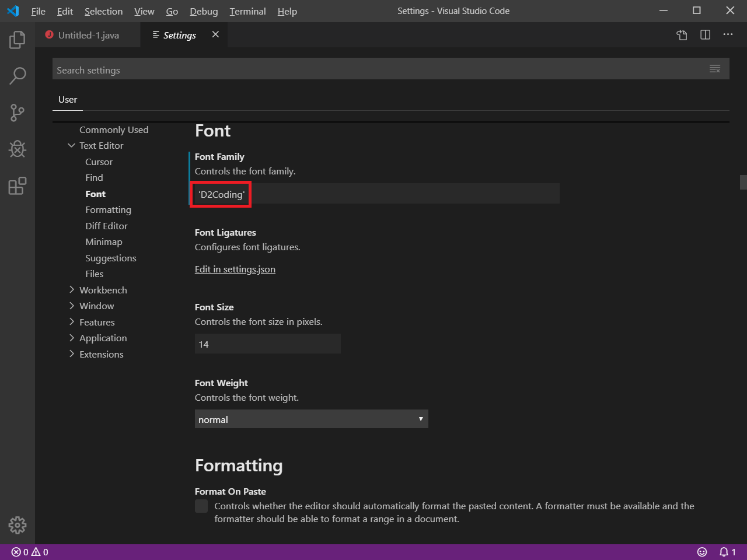The height and width of the screenshot is (560, 747).
Task: Expand the Workbench section
Action: click(71, 289)
